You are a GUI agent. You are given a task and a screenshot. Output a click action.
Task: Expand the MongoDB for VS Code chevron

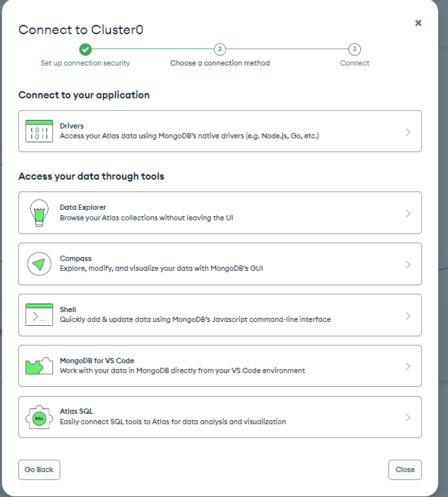pyautogui.click(x=408, y=367)
